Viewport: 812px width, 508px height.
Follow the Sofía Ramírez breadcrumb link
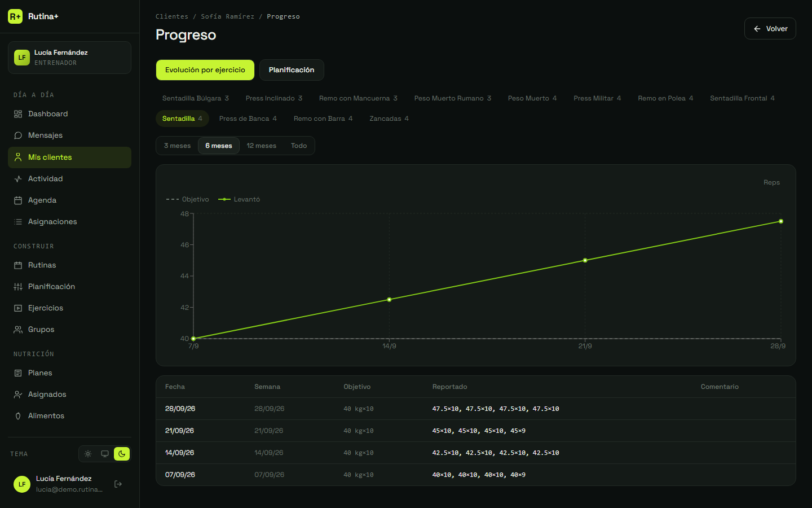[x=228, y=16]
